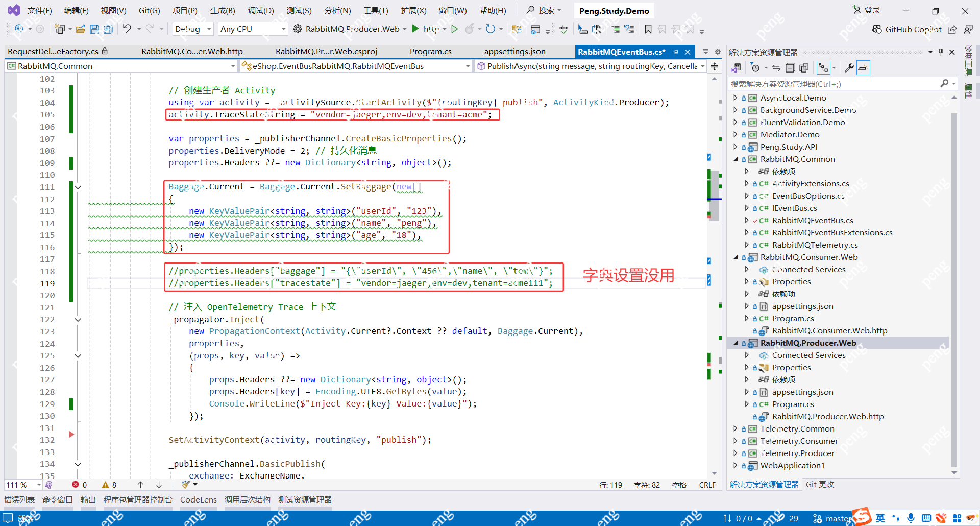The image size is (980, 526).
Task: Click the Hot Reload flame icon
Action: coord(470,29)
